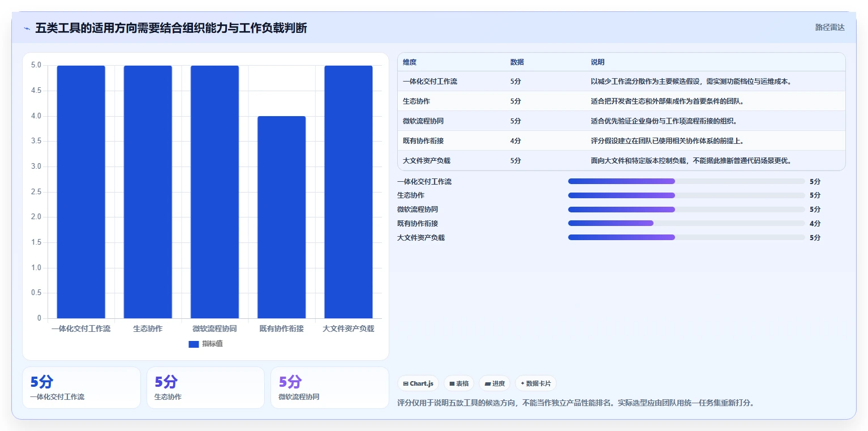Click 5分 in the 一体化交付工作流 table row
Viewport: 868px width, 431px height.
pyautogui.click(x=515, y=82)
